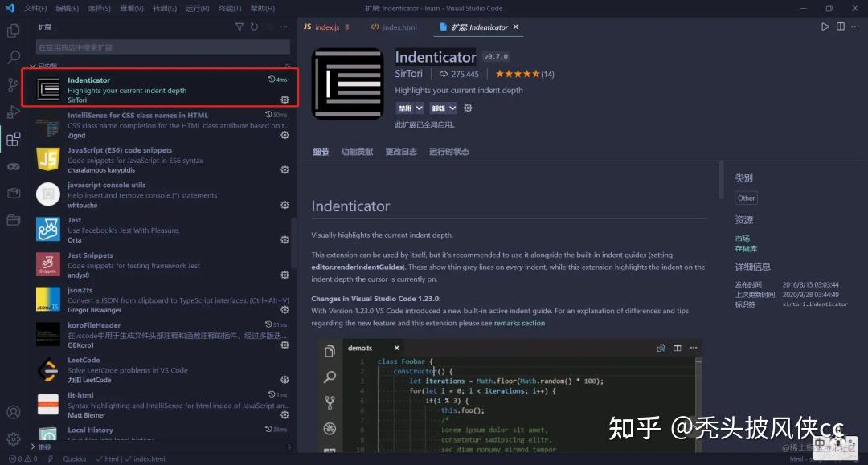The width and height of the screenshot is (868, 465).
Task: Open manage gear for LeetCode extension
Action: point(285,379)
